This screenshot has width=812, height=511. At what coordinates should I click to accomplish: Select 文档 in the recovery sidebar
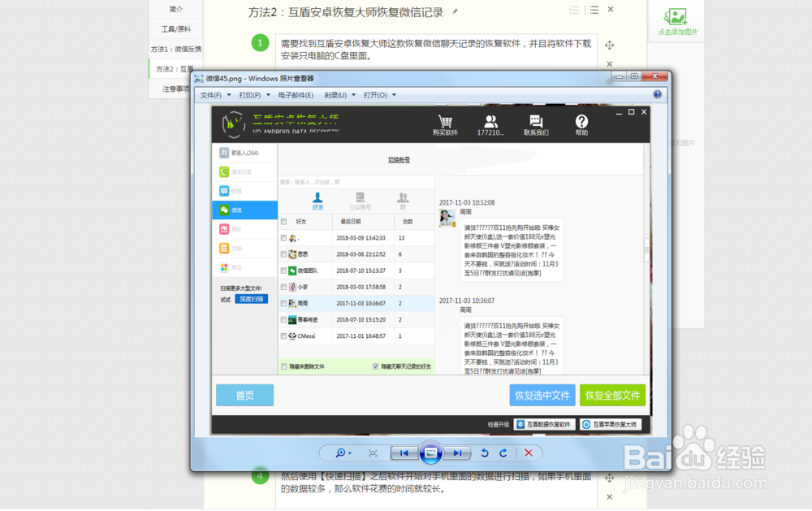[x=244, y=249]
